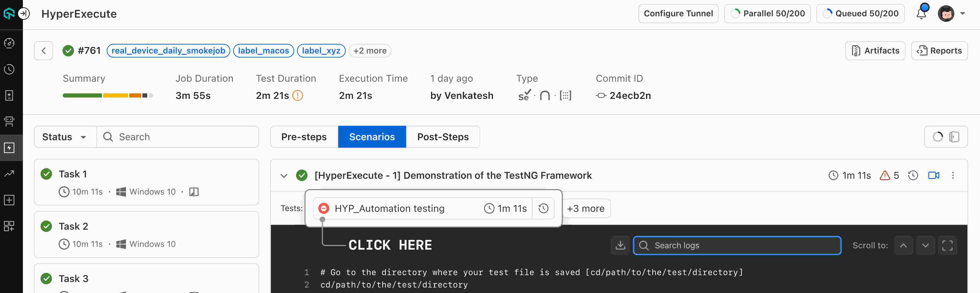Collapse the TestNG Framework scenario chevron
Image resolution: width=980 pixels, height=293 pixels.
tap(284, 176)
